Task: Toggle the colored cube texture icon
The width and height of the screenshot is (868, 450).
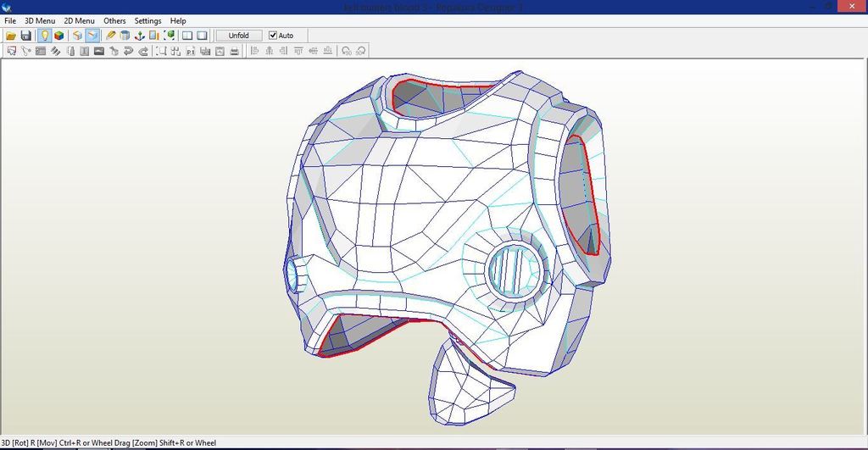Action: pos(59,36)
